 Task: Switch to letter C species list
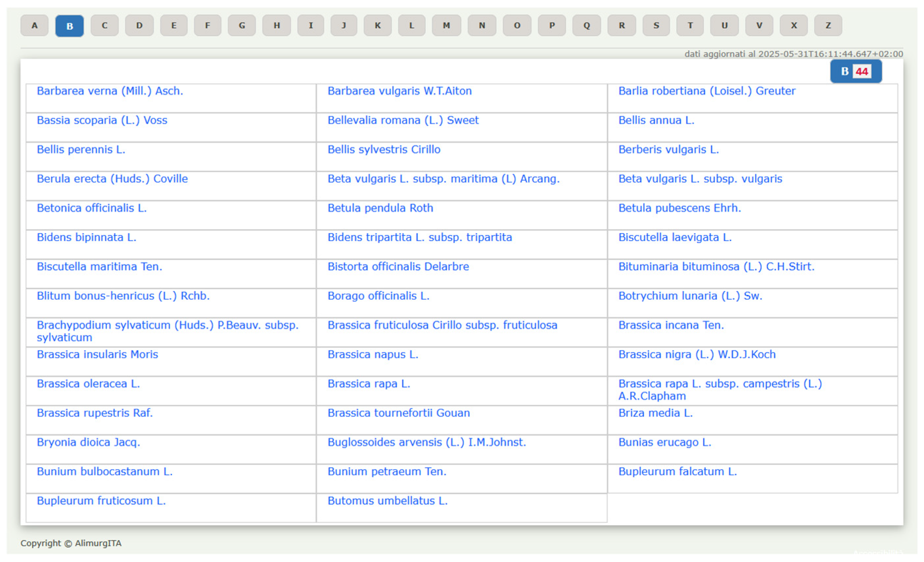104,26
